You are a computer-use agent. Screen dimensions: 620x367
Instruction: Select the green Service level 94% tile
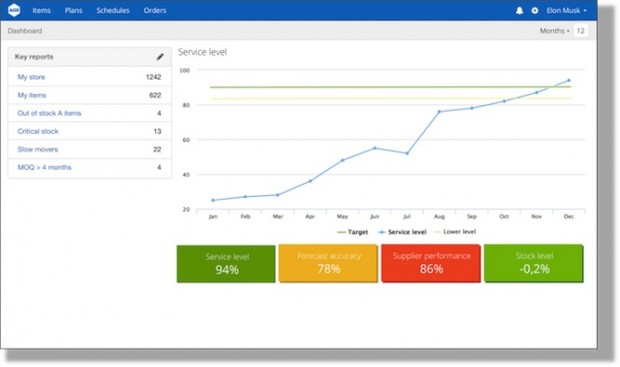point(226,264)
